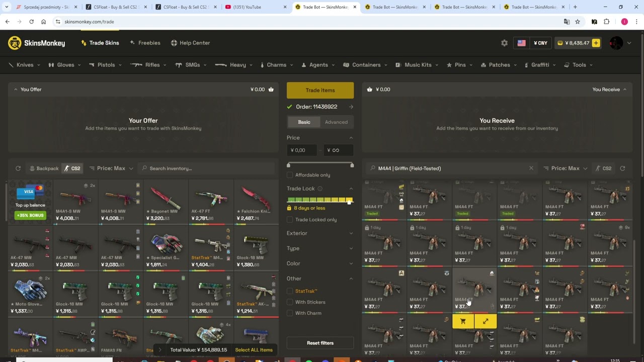The image size is (644, 362).
Task: Toggle CS2 in your inventory
Action: pos(72,168)
